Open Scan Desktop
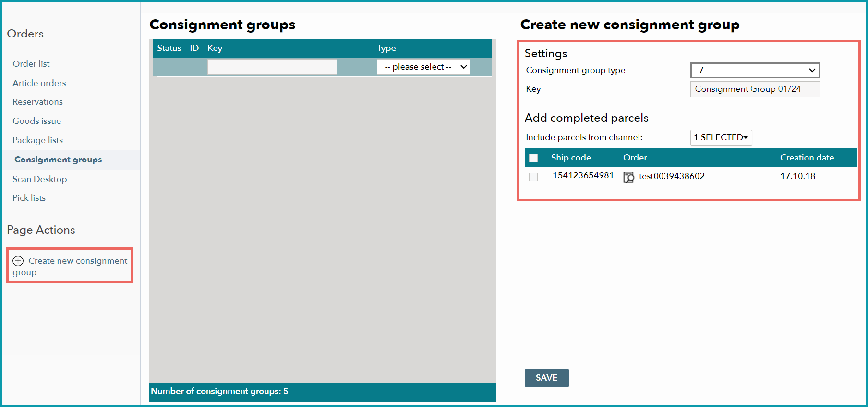 coord(40,179)
